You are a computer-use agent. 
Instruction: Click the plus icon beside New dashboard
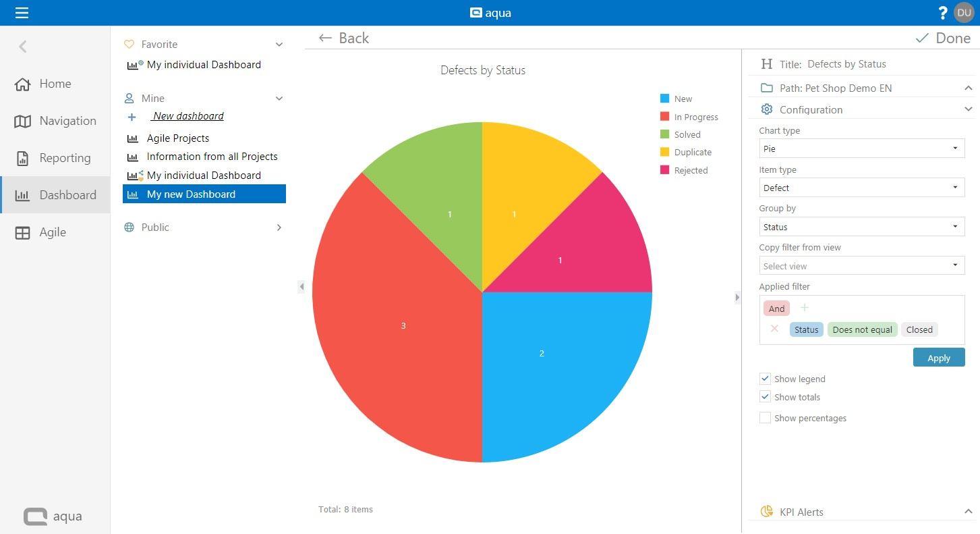tap(132, 117)
